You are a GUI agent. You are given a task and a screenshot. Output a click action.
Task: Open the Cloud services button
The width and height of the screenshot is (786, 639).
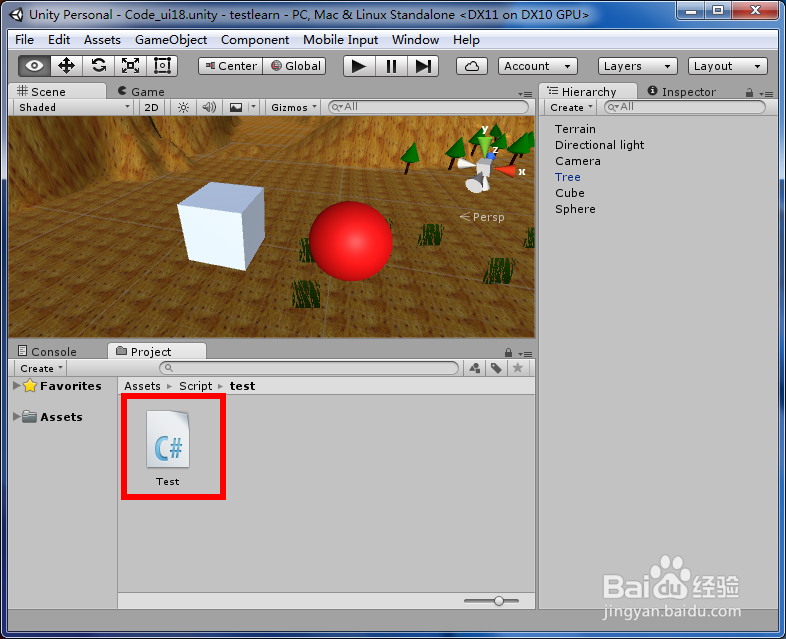pos(472,66)
